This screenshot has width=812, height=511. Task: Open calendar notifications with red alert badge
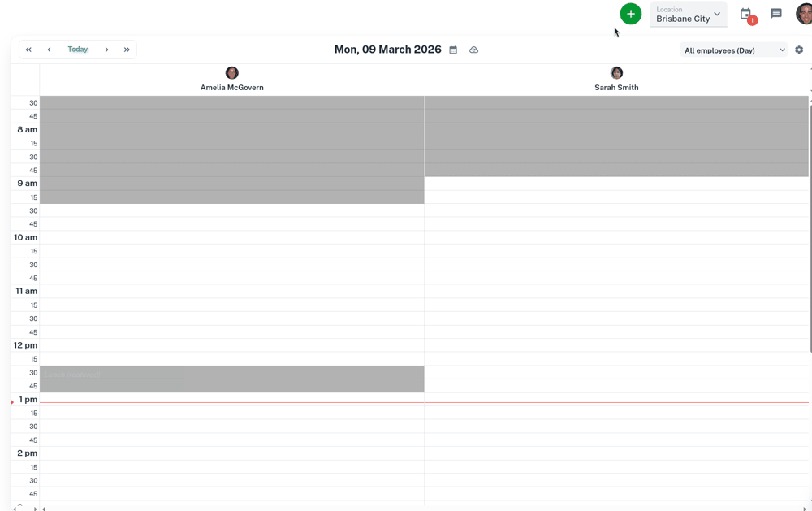tap(746, 15)
